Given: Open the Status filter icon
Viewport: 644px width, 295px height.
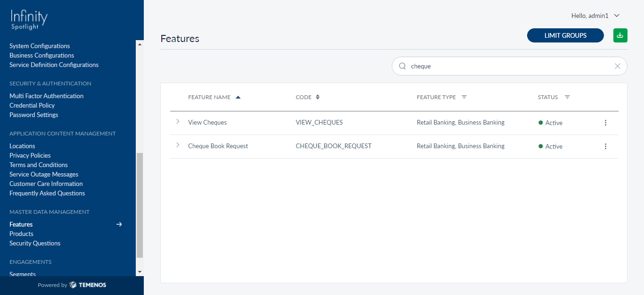Looking at the screenshot, I should pyautogui.click(x=567, y=97).
